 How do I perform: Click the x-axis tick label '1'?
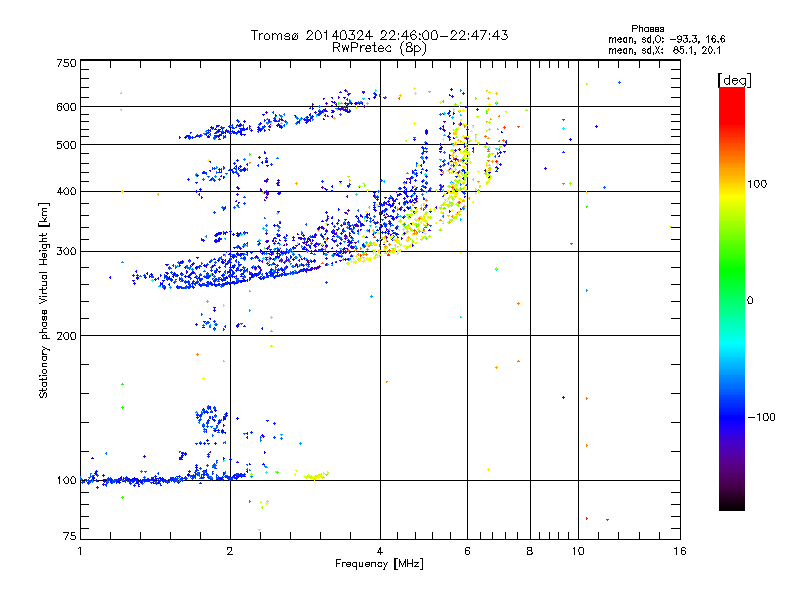[80, 551]
